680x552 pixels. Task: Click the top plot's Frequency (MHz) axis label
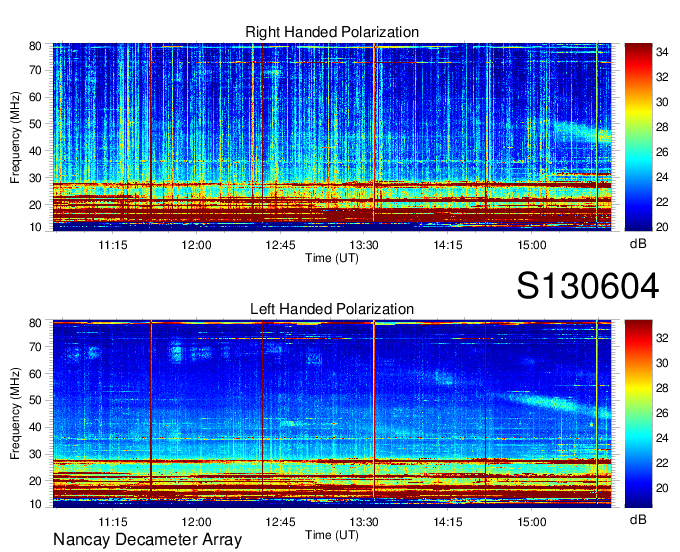[x=15, y=137]
